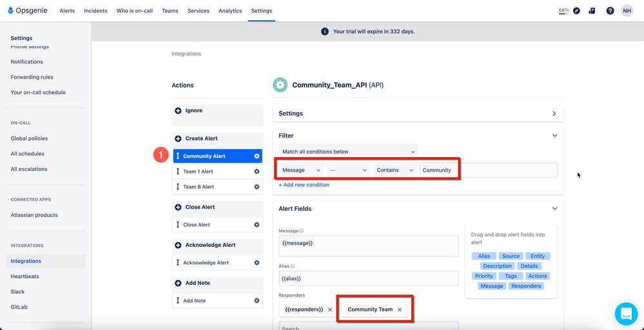Image resolution: width=644 pixels, height=330 pixels.
Task: Open gear settings for Add Note action
Action: (257, 300)
